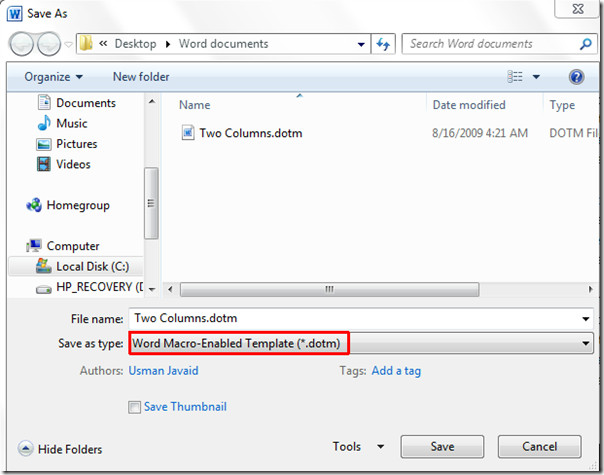Click the refresh icon beside the address bar
The width and height of the screenshot is (604, 475).
[x=383, y=44]
